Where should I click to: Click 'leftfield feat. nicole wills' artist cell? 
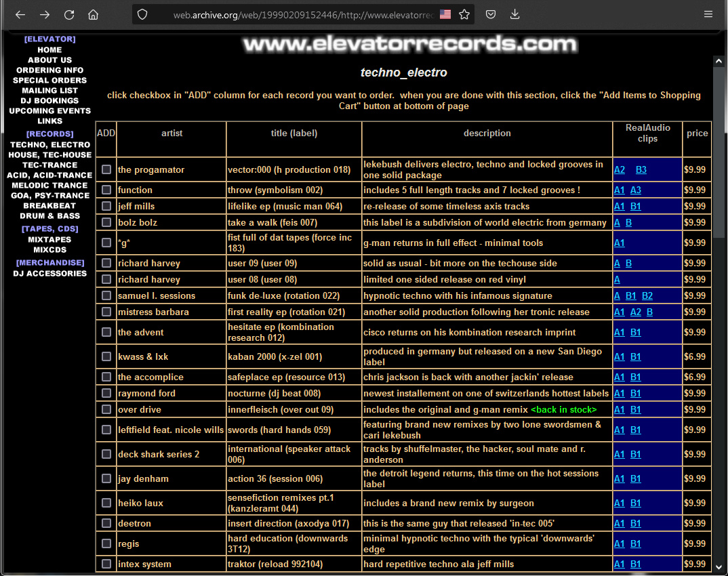point(171,430)
